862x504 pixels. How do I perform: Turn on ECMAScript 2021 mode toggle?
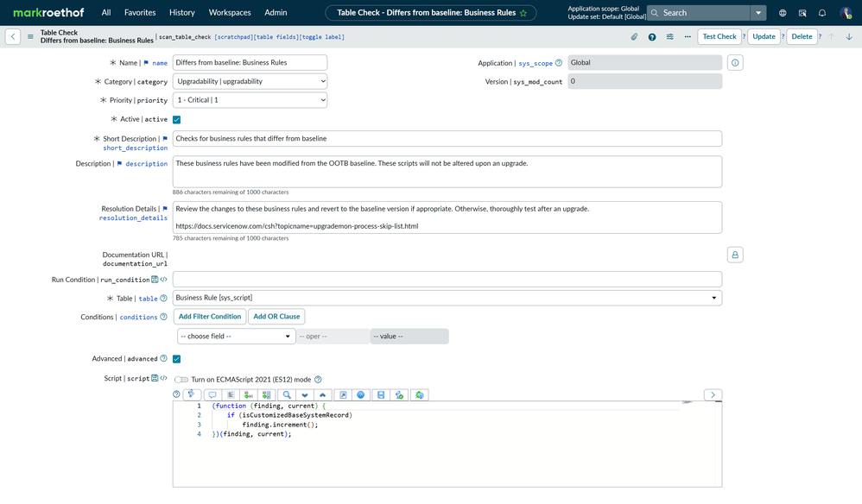tap(181, 380)
